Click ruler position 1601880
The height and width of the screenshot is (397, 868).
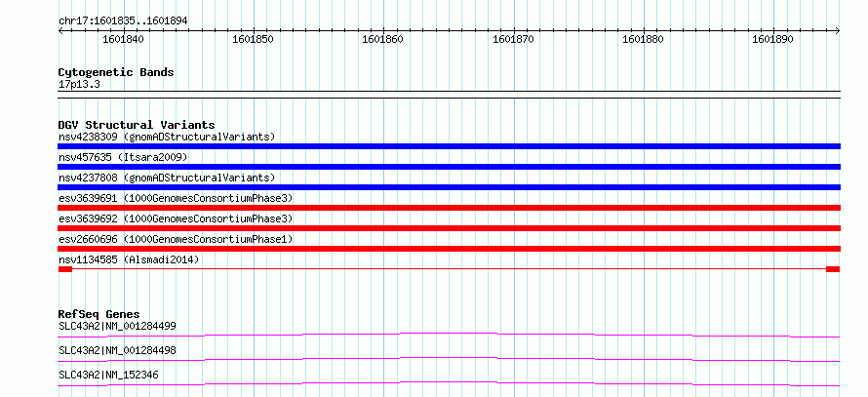(644, 39)
